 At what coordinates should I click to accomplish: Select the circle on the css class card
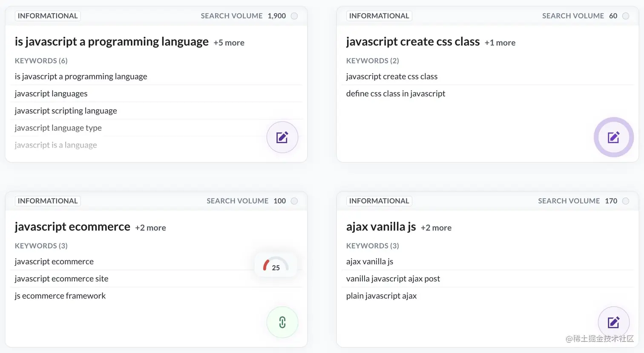click(626, 16)
